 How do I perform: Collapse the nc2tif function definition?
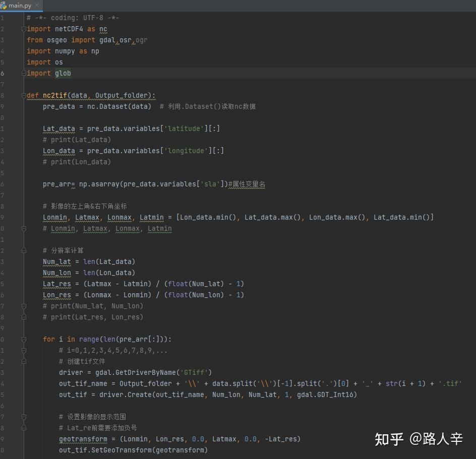tap(23, 95)
